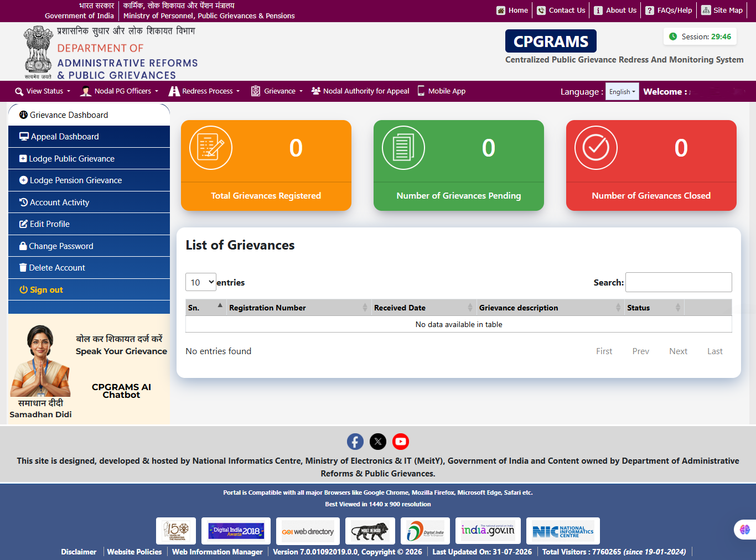This screenshot has width=756, height=560.
Task: Go to the Last page
Action: coord(715,351)
